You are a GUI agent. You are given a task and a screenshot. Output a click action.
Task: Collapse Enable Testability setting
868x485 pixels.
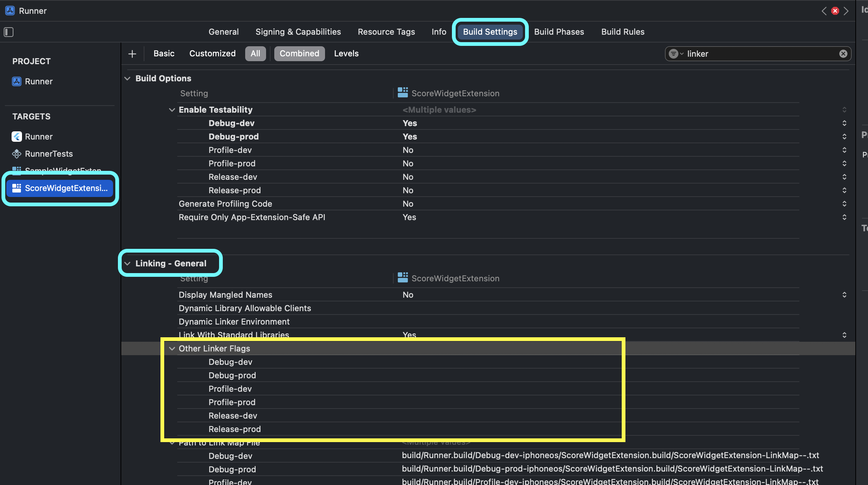tap(172, 110)
